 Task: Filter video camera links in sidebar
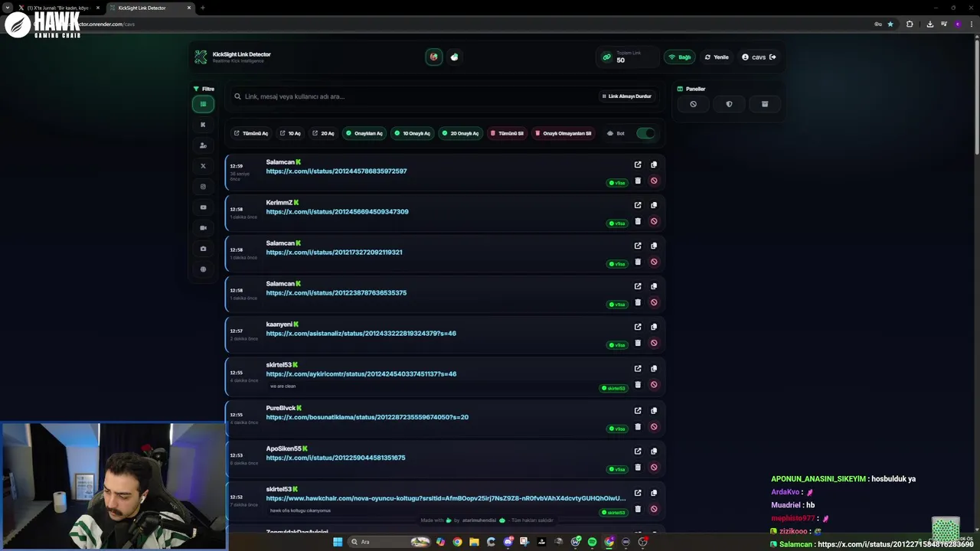203,228
